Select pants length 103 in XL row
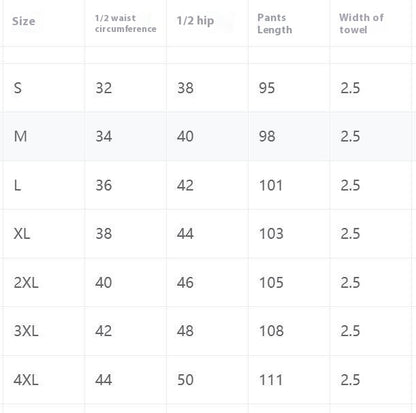Image resolution: width=416 pixels, height=413 pixels. click(271, 233)
